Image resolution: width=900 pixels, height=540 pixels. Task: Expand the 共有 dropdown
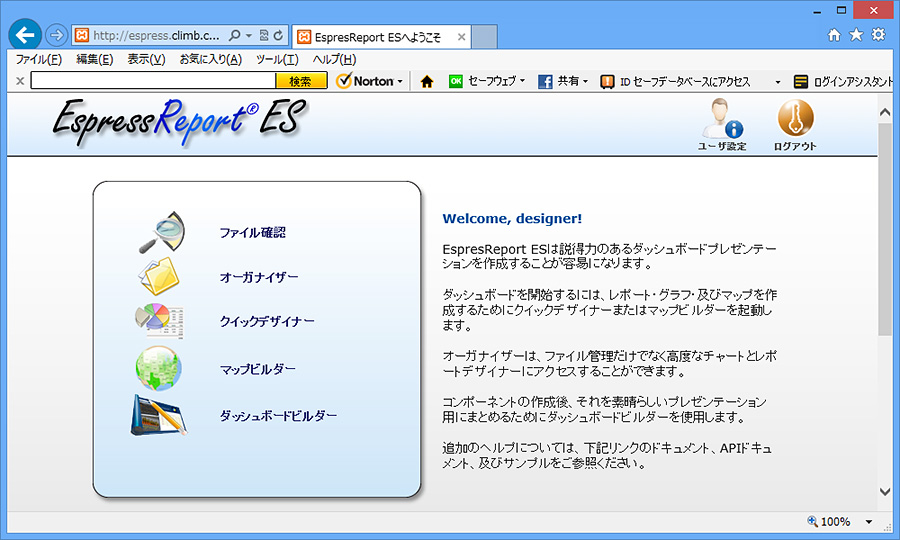point(585,81)
